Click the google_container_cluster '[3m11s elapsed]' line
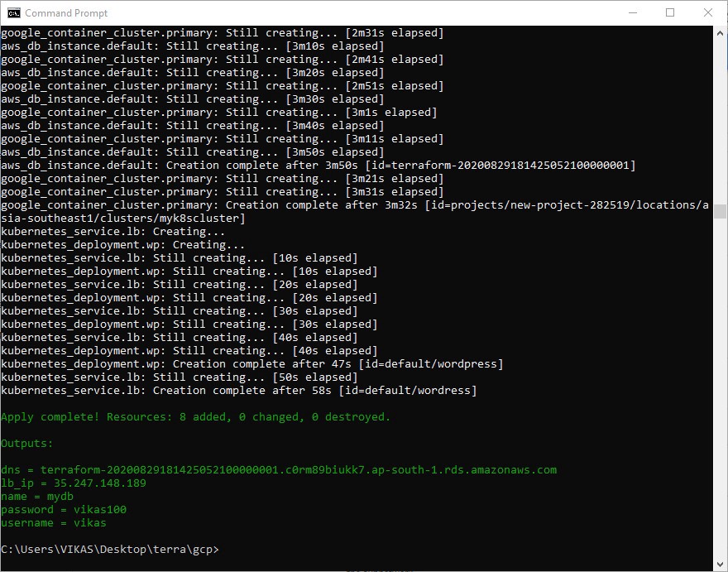Screen dimensions: 728x572 222,139
